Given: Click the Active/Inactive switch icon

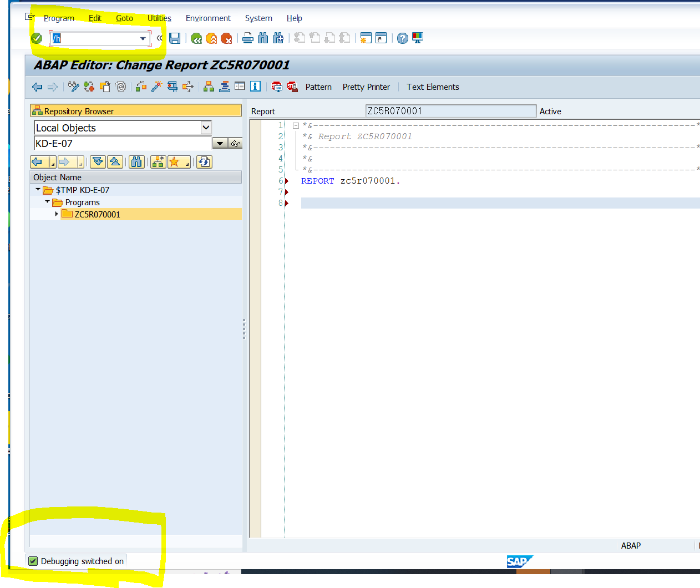Looking at the screenshot, I should (89, 87).
